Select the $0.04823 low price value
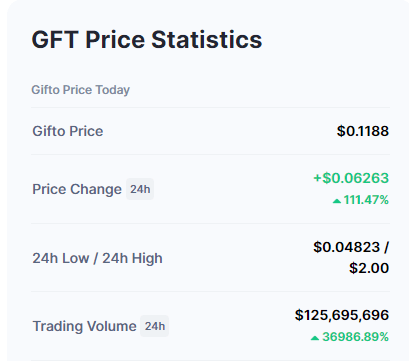The image size is (409, 361). (x=347, y=247)
